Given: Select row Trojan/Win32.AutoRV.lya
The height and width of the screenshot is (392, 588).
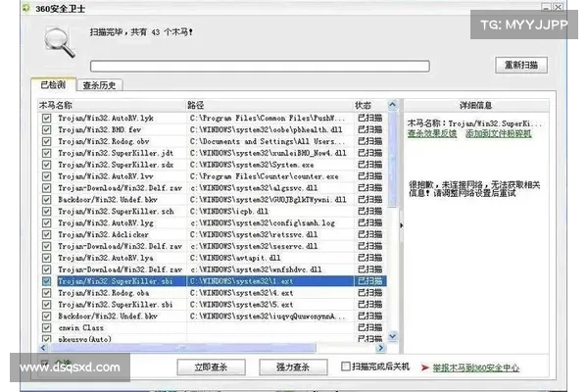Looking at the screenshot, I should [213, 258].
